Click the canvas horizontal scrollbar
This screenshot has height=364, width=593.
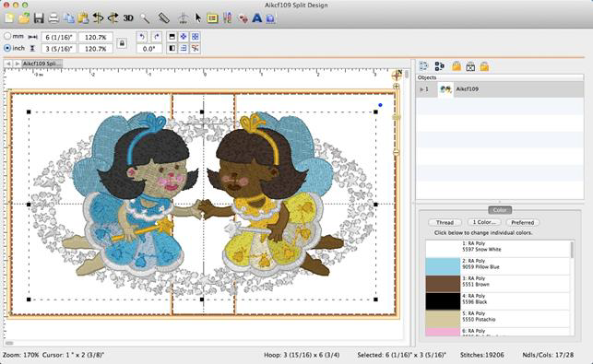(9, 343)
